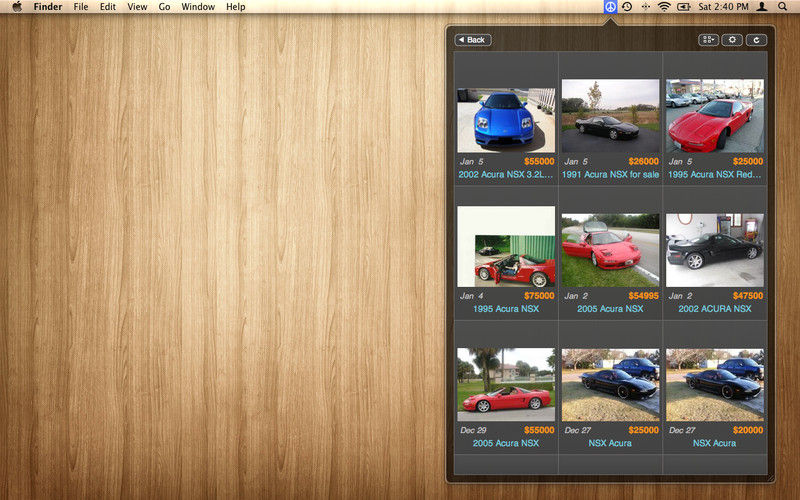Open the '2002 ACURA NSX' listing title
Screen dimensions: 800x500
pyautogui.click(x=715, y=309)
